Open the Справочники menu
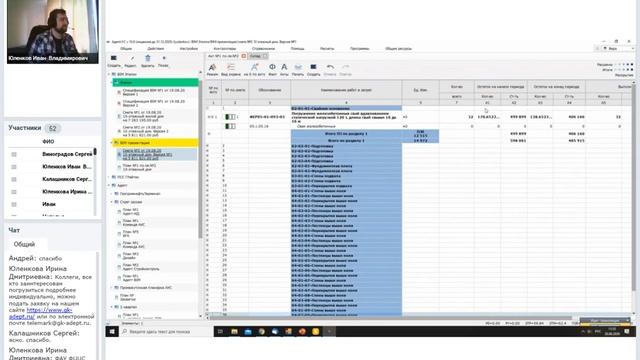Screen dimensions: 640x360 [263, 49]
